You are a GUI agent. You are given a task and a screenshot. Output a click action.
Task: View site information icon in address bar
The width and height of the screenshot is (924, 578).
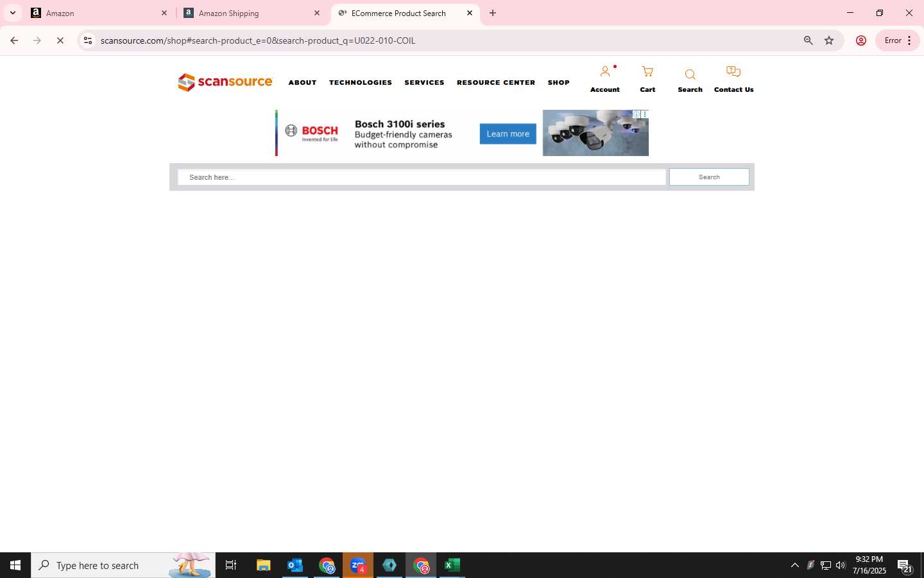[88, 40]
